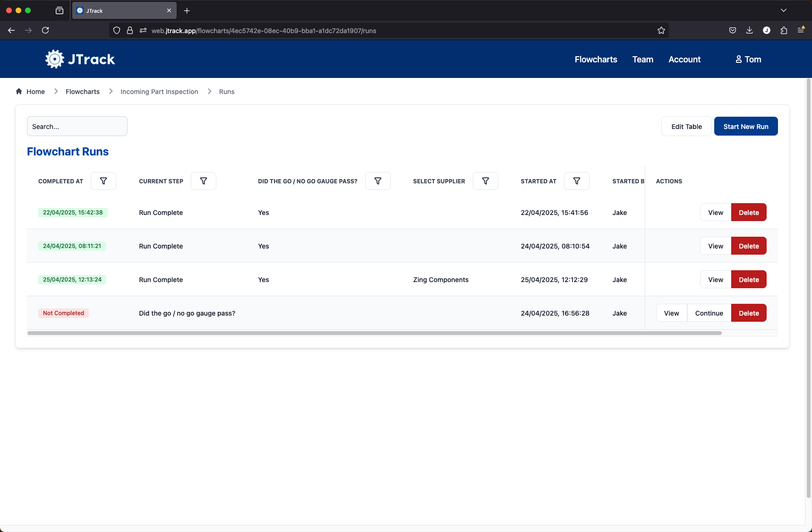
Task: Click 'Did the go / no go gauge pass?' step cell
Action: point(187,313)
